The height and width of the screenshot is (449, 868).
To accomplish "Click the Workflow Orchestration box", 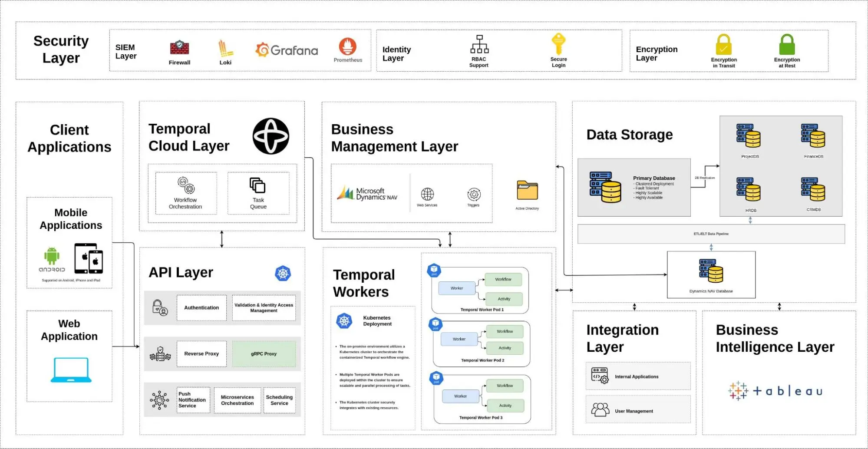I will [186, 193].
